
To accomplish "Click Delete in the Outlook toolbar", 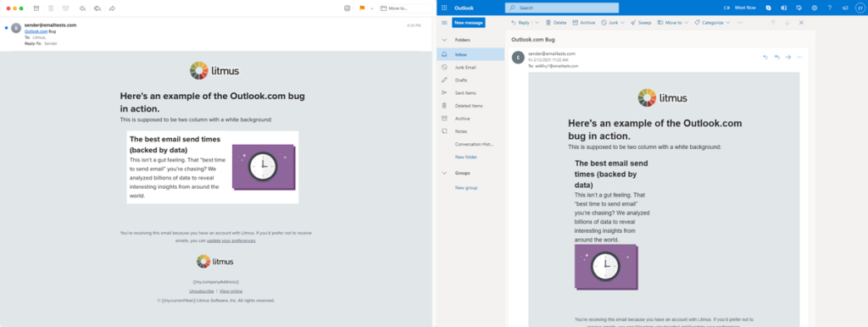I will (x=556, y=23).
